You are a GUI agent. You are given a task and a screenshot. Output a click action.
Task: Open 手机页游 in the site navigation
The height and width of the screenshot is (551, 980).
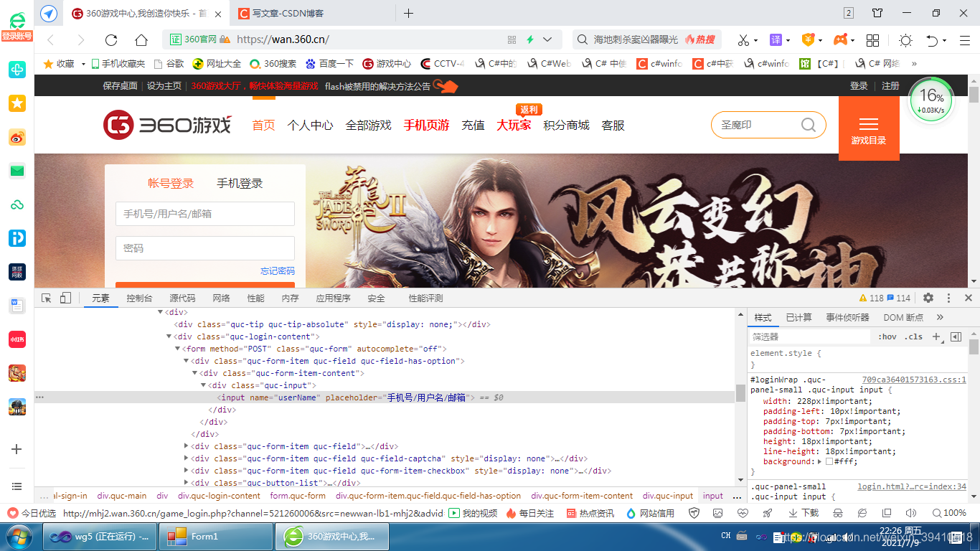[426, 124]
